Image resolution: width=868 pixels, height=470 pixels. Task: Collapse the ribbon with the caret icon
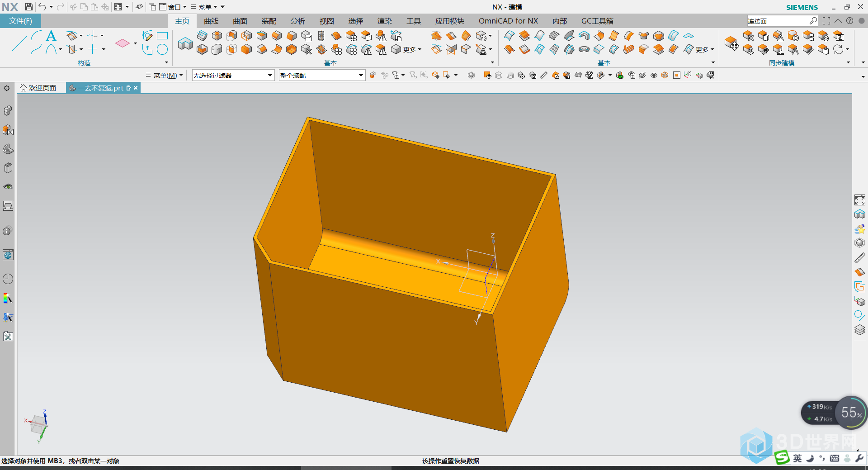tap(838, 21)
